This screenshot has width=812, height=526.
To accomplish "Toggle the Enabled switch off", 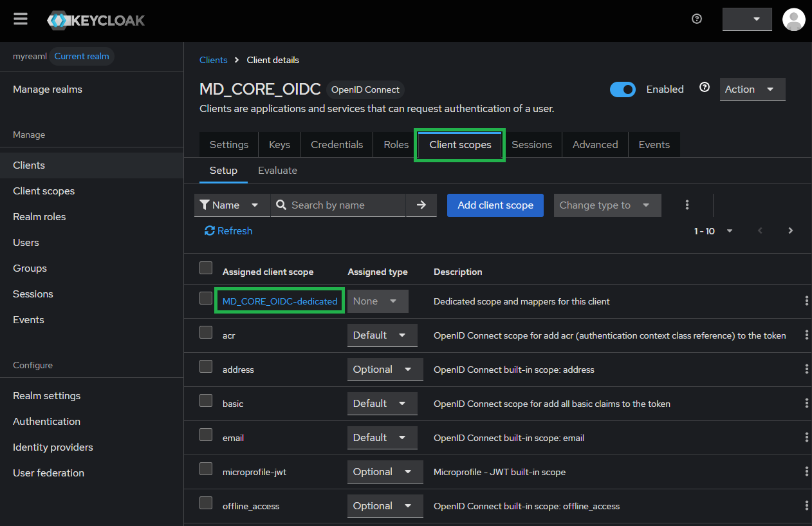I will [x=622, y=89].
